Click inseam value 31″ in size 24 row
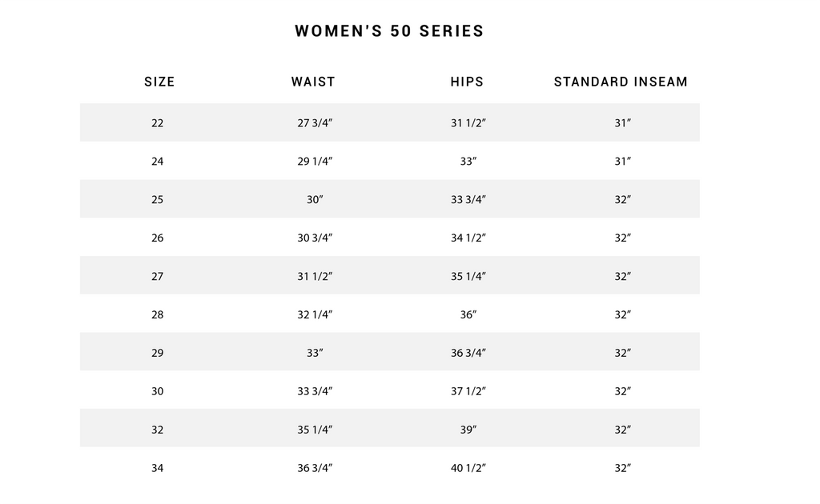Viewport: 820px width, 504px height. point(622,162)
